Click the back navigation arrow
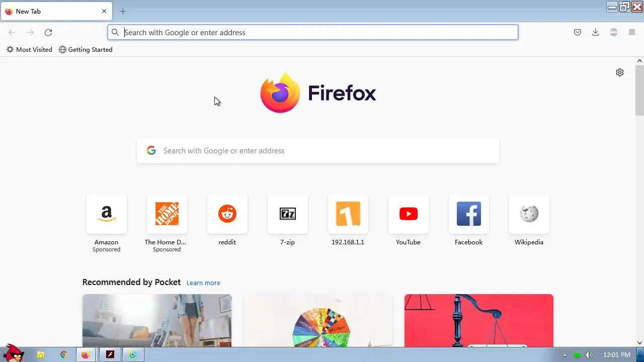The height and width of the screenshot is (362, 644). point(12,32)
